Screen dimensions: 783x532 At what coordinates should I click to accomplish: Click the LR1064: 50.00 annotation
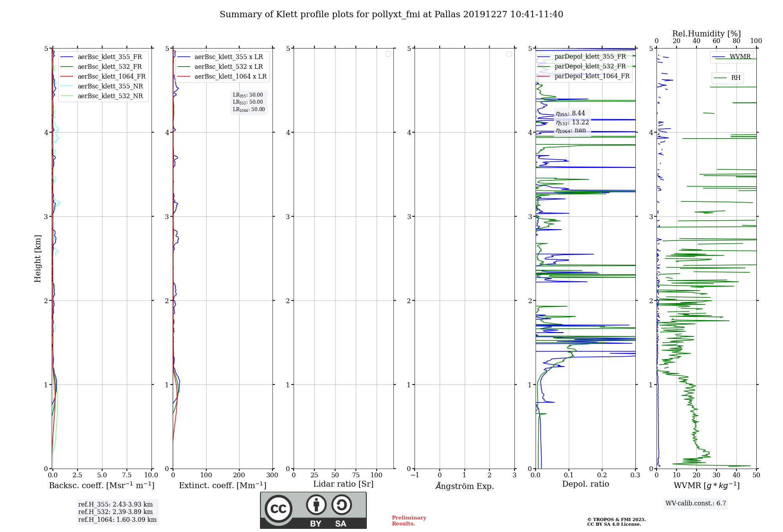(249, 110)
